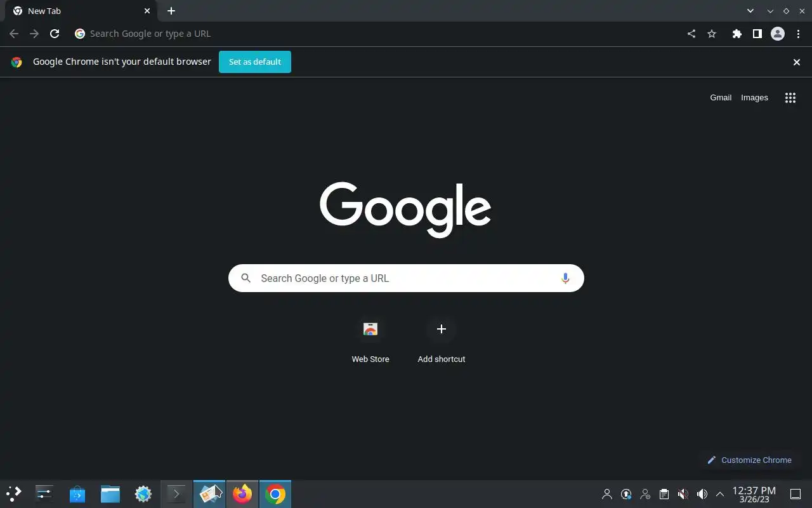Viewport: 812px width, 508px height.
Task: Click the muted speaker tray icon
Action: click(x=683, y=494)
